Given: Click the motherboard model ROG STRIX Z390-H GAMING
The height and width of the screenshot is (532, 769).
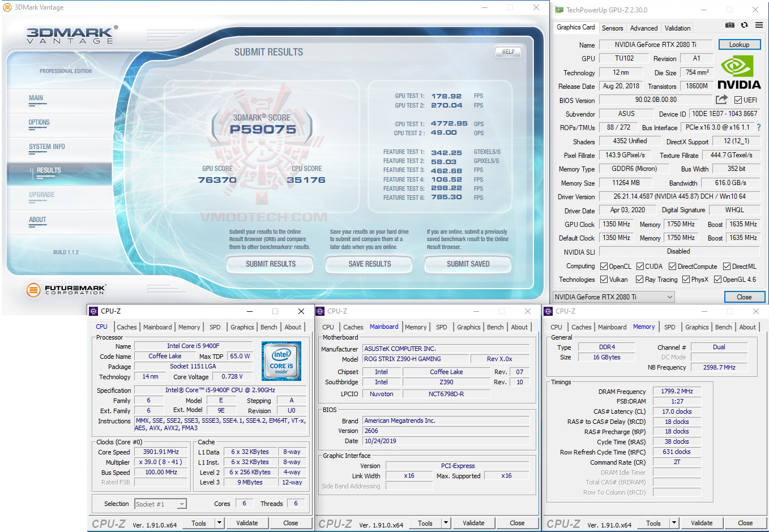Looking at the screenshot, I should pos(416,359).
